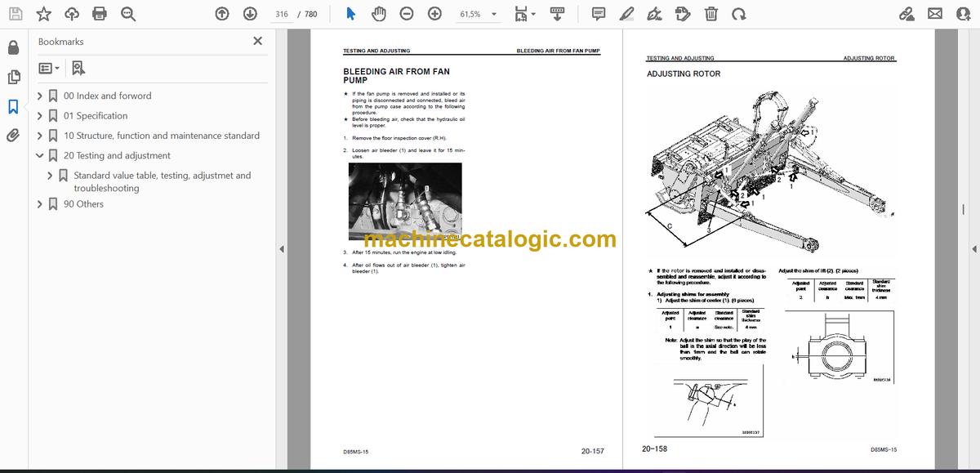Collapse the 20 Testing and adjustment bookmark
980x473 pixels.
click(39, 155)
